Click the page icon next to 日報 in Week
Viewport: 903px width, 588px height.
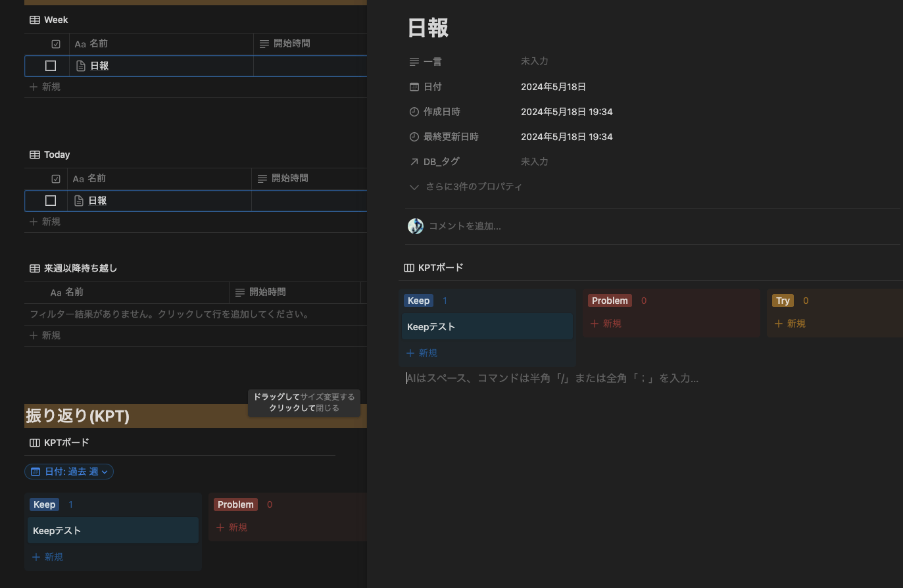click(x=80, y=65)
